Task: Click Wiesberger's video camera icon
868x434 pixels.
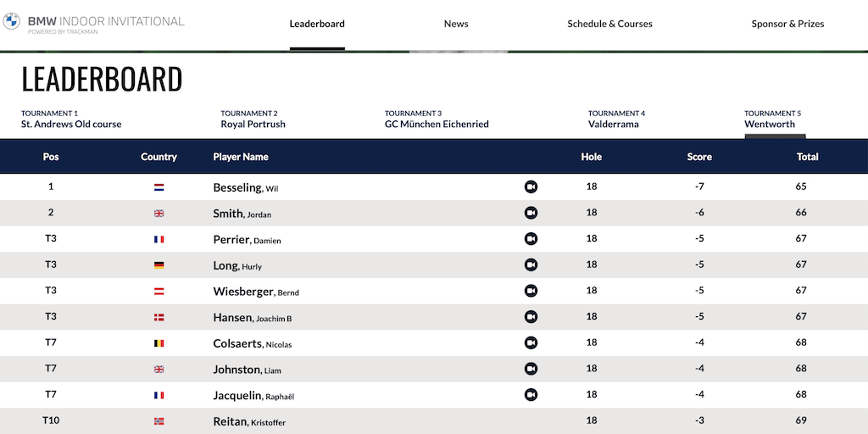Action: (531, 291)
